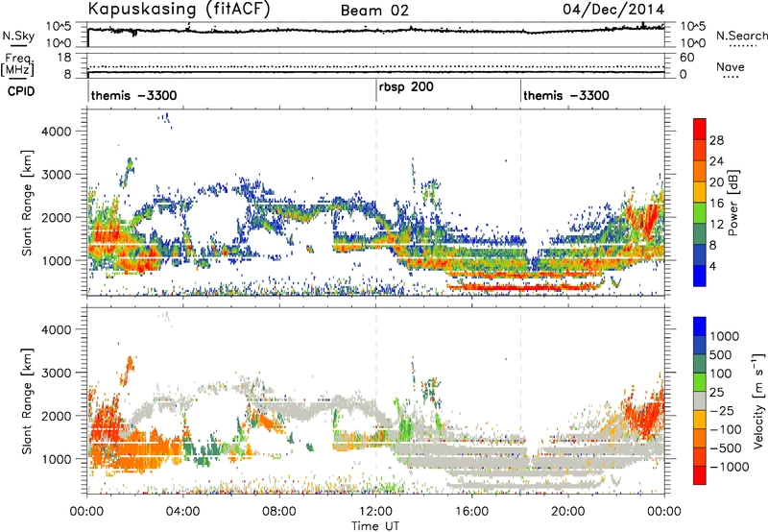Viewport: 768px width, 532px height.
Task: Click the '20:00' time axis label
Action: pos(568,512)
